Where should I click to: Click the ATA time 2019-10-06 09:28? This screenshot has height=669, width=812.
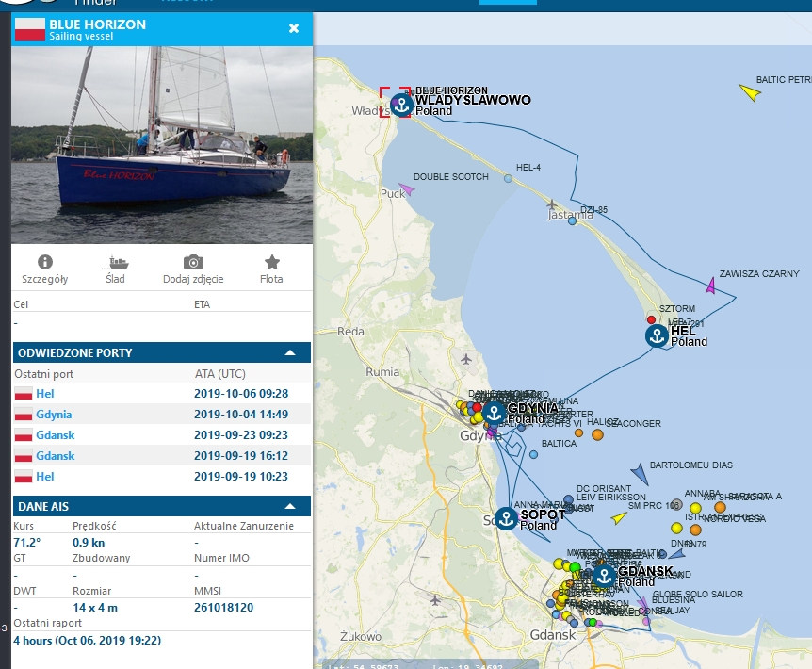241,394
